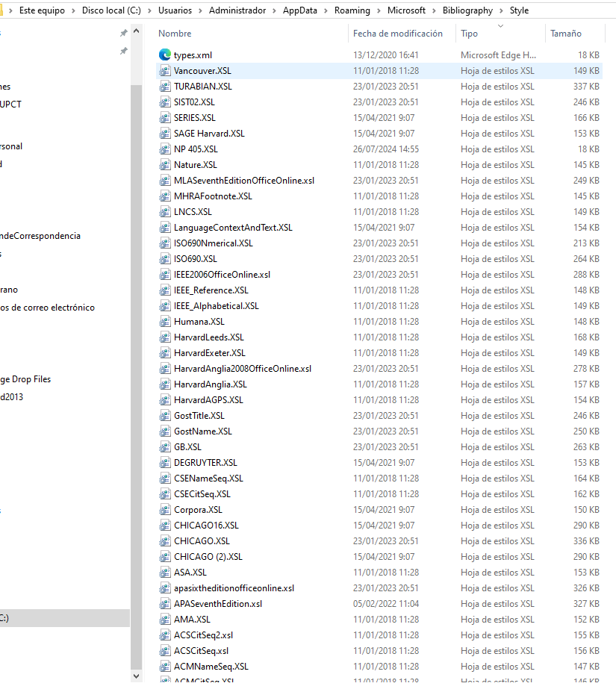Click the Style breadcrumb segment
Image resolution: width=616 pixels, height=695 pixels.
(520, 10)
